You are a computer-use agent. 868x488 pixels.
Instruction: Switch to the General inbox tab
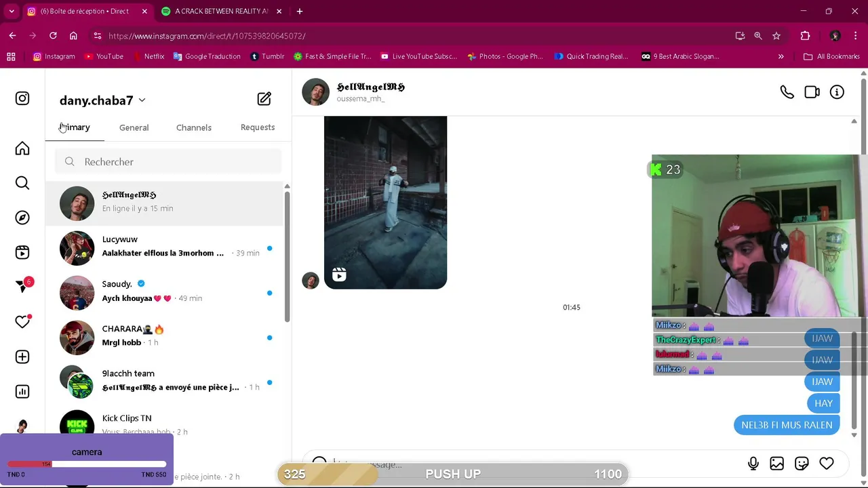(134, 127)
